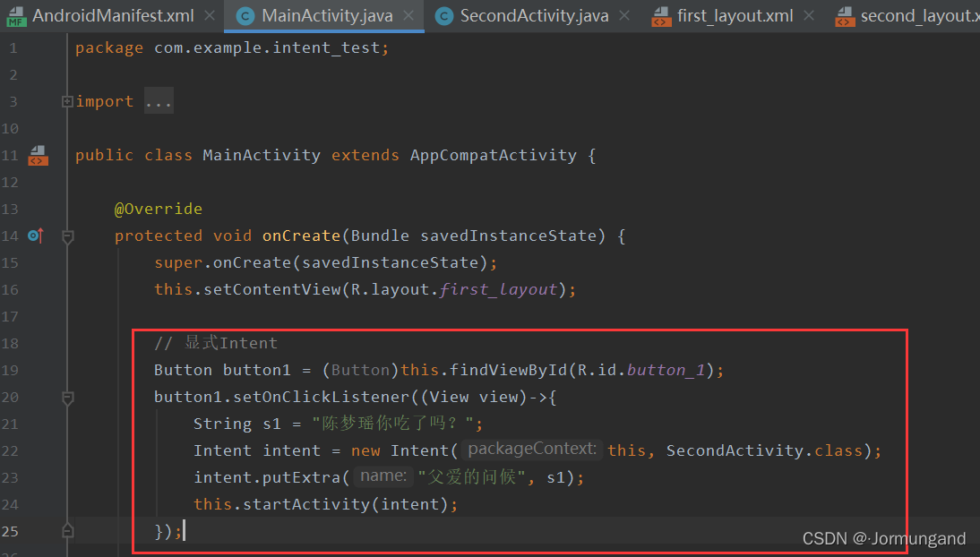Click the comment "// 显式Intent" on line 18

216,343
